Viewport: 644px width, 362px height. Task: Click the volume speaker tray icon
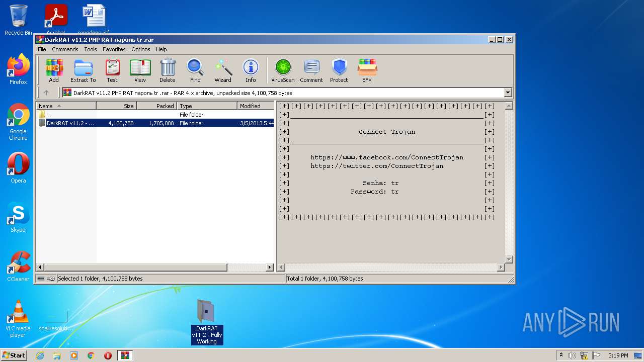[x=572, y=355]
